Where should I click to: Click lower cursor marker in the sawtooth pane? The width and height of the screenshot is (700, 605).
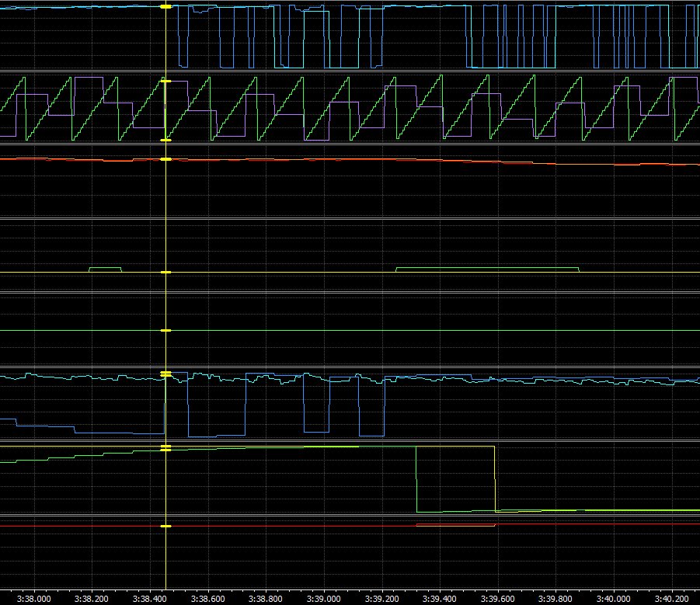click(165, 140)
